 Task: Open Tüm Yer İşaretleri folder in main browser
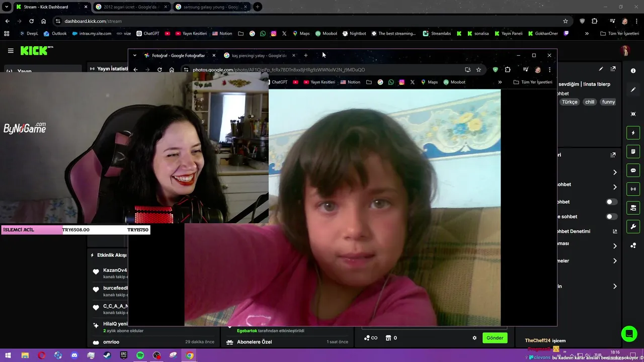tap(619, 34)
